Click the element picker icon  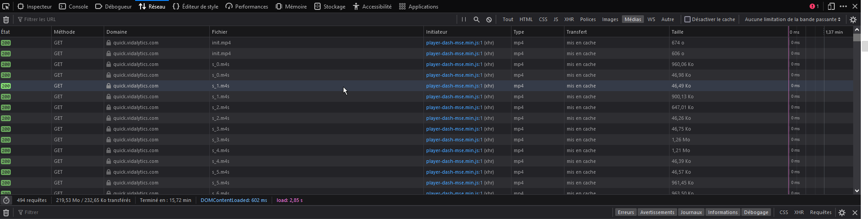coord(6,6)
